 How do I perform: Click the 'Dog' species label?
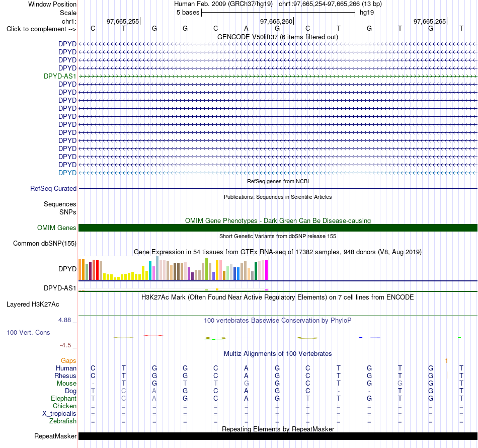[70, 391]
